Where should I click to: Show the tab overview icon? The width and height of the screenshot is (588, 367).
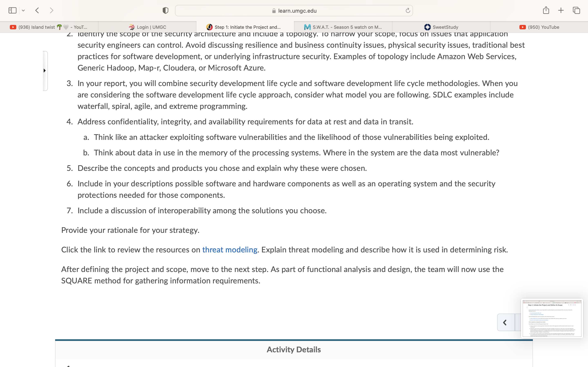(576, 10)
